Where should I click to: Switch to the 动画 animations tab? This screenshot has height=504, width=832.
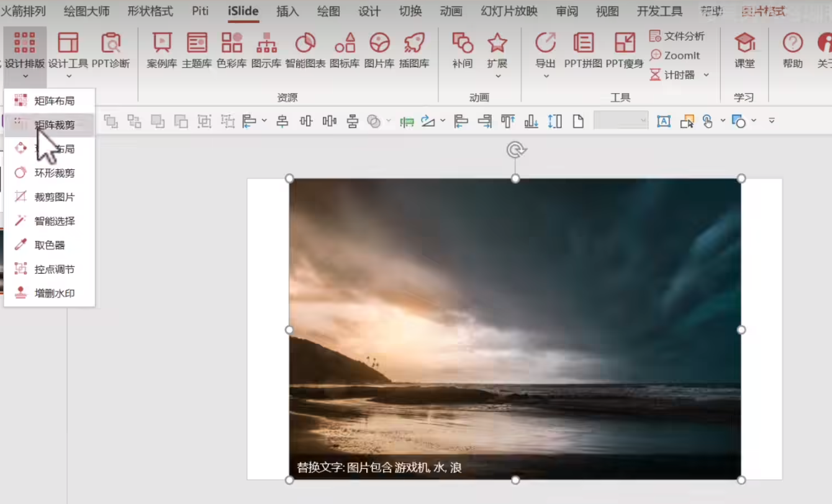point(451,11)
